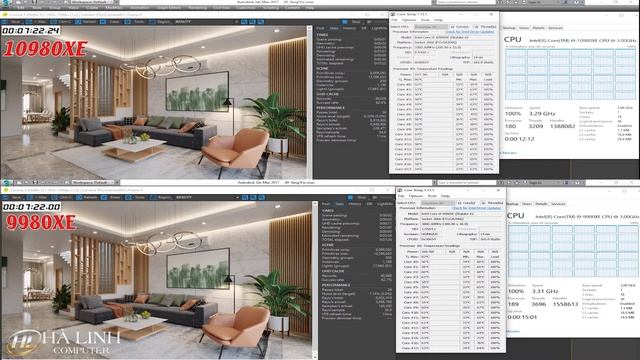640x360 pixels.
Task: Open Tools menu in Core Temp for i9-10980XE
Action: tap(425, 20)
